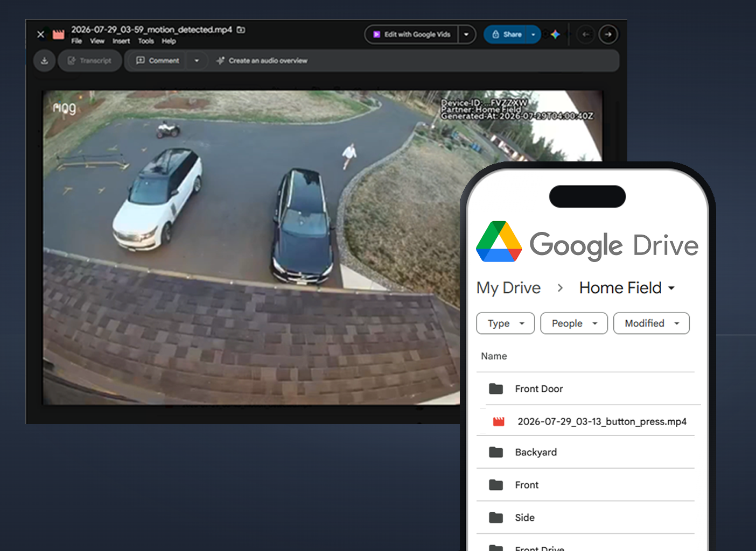Open the Help menu
The image size is (756, 551).
(x=169, y=41)
